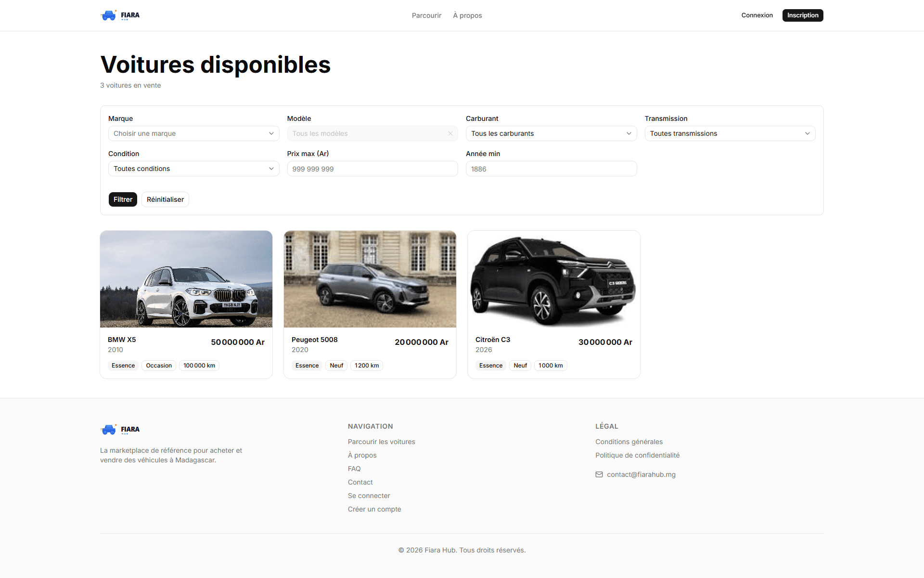Click Créer un compte in footer

click(x=374, y=509)
